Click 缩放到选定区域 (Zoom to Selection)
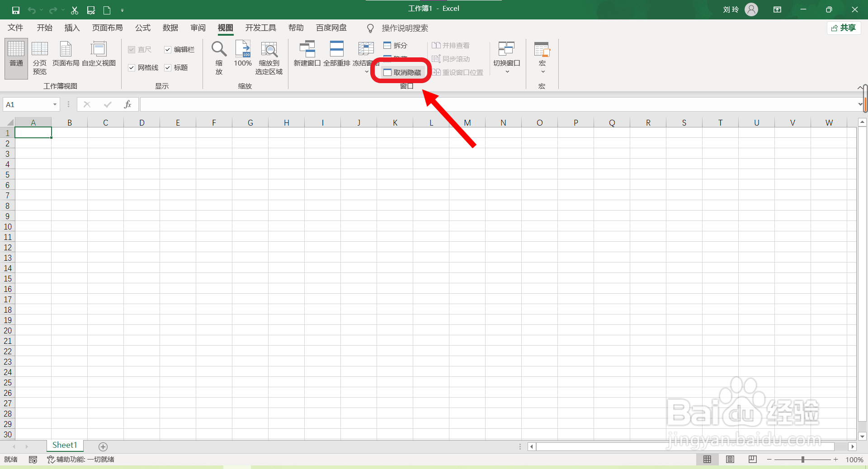Screen dimensions: 868x469 269,58
